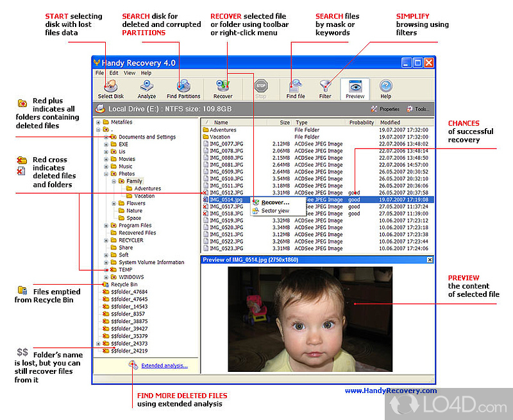Select the Recovered Files folder
The height and width of the screenshot is (420, 513).
click(137, 233)
